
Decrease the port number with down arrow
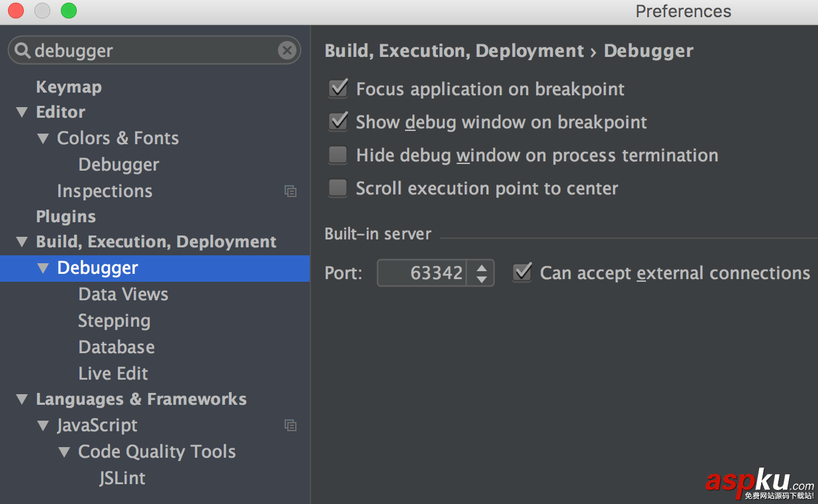481,280
